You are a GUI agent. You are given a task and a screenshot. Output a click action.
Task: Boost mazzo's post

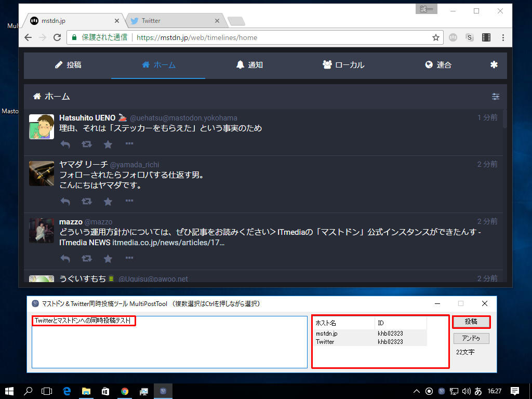(87, 259)
